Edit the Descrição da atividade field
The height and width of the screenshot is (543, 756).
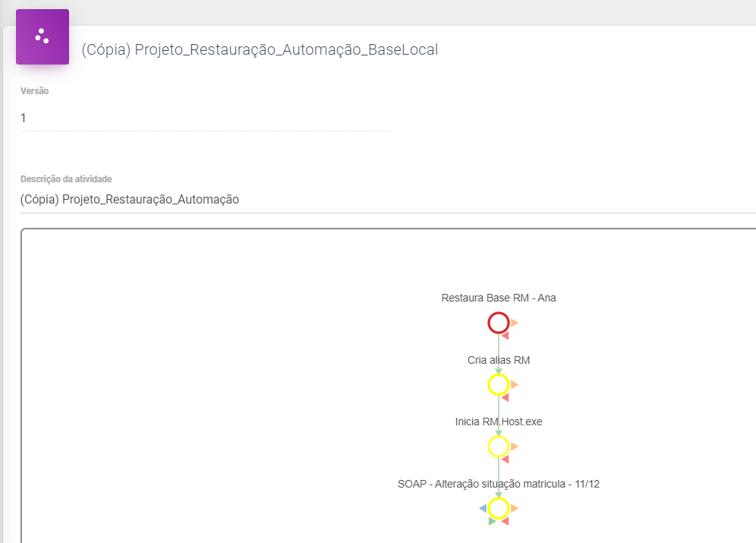click(380, 200)
